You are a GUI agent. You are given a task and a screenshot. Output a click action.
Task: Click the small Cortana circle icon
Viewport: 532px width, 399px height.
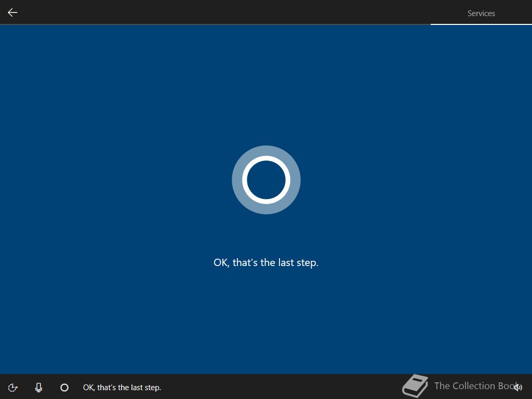[64, 388]
